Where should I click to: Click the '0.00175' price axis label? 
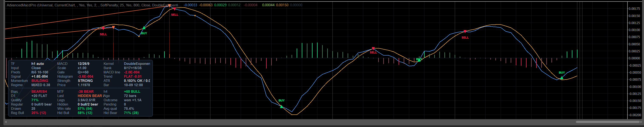click(634, 9)
